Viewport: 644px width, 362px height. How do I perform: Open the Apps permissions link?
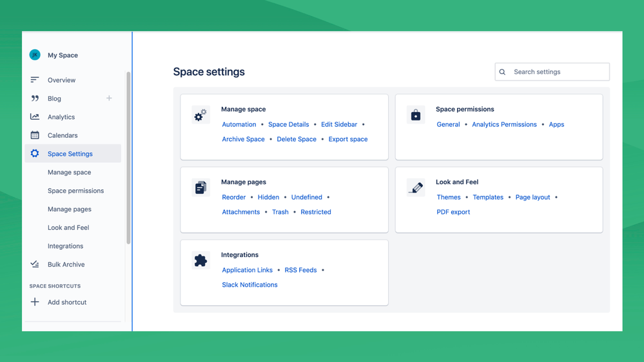tap(556, 124)
